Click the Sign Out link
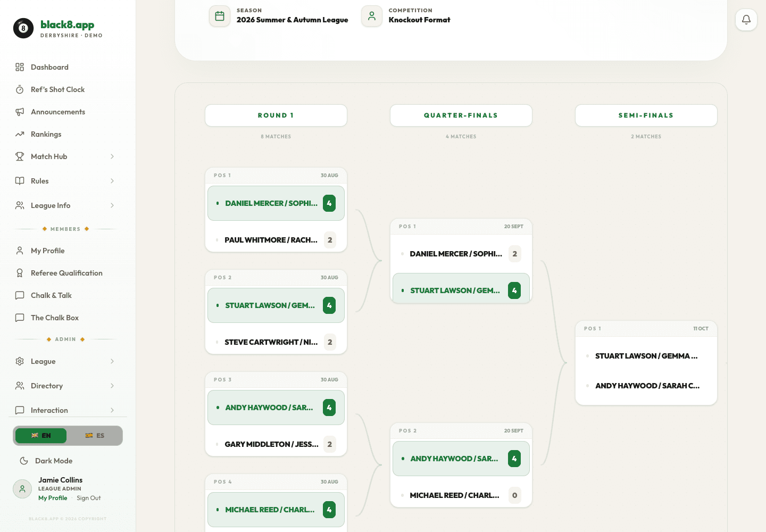766x532 pixels. [x=88, y=498]
